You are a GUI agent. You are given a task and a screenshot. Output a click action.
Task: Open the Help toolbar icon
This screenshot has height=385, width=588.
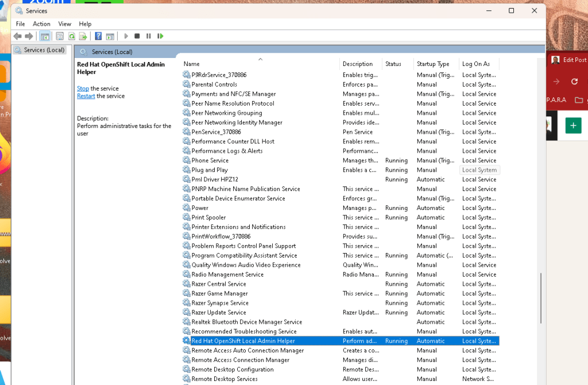point(98,36)
